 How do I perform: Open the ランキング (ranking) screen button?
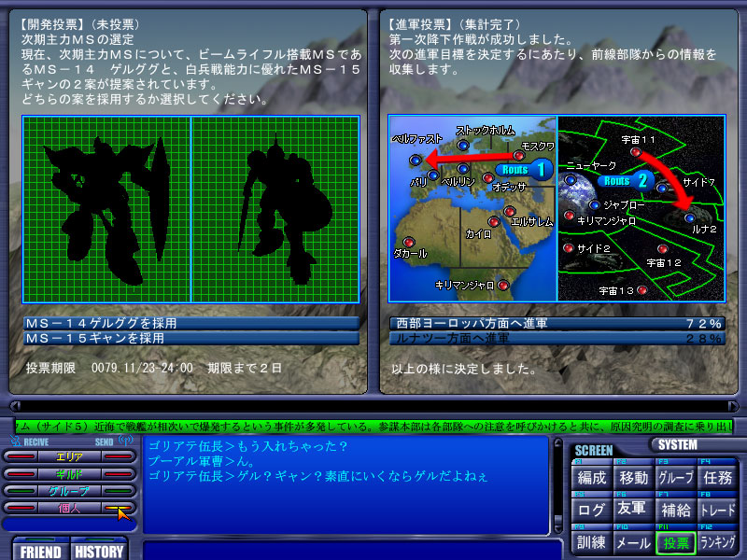click(x=717, y=542)
